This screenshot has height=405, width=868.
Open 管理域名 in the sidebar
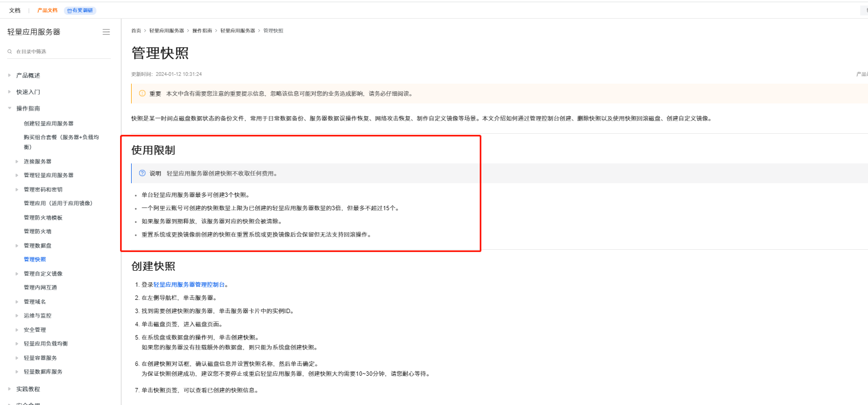35,302
